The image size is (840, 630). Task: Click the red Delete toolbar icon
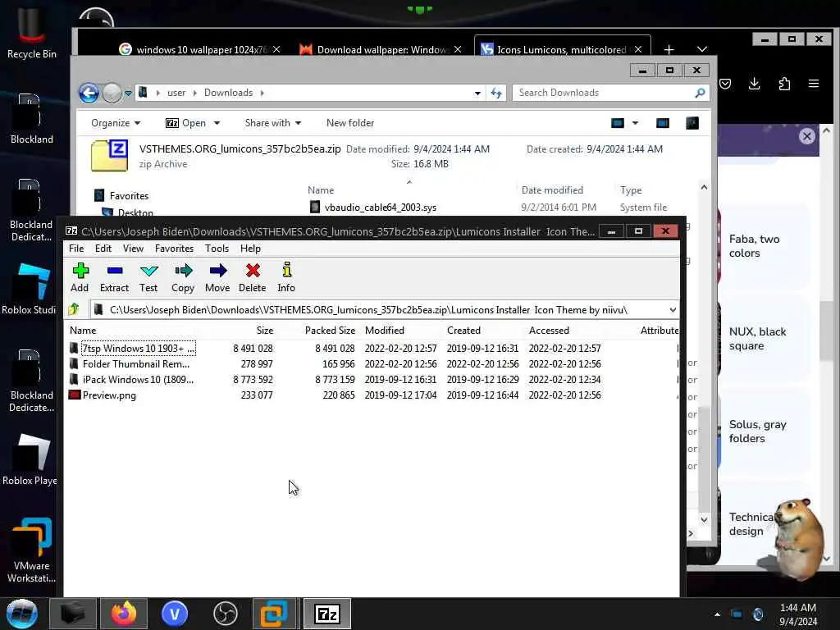(x=253, y=277)
